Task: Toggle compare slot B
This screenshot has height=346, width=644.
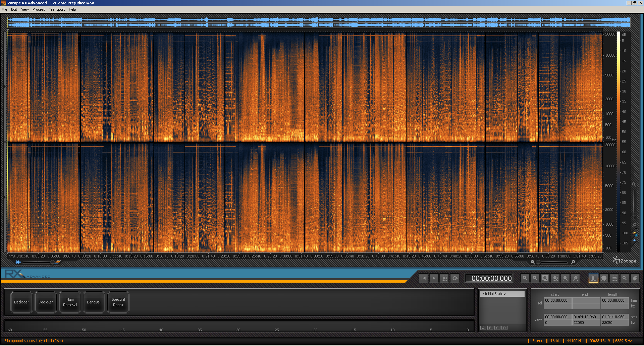Action: click(x=490, y=328)
